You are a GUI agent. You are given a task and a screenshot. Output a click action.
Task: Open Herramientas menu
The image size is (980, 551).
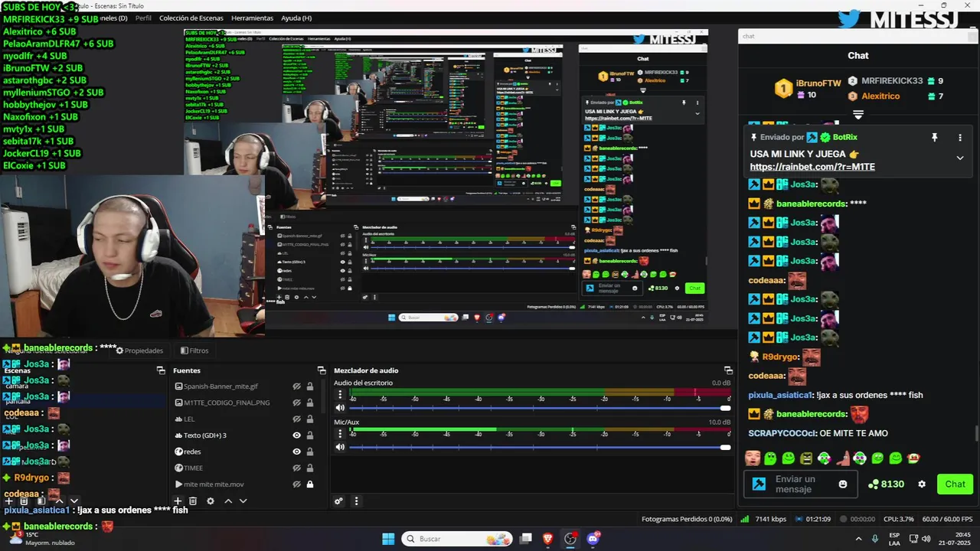(252, 18)
